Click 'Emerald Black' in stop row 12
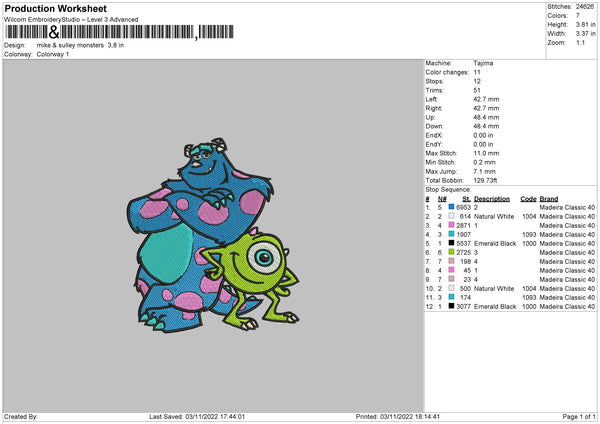 [x=495, y=307]
